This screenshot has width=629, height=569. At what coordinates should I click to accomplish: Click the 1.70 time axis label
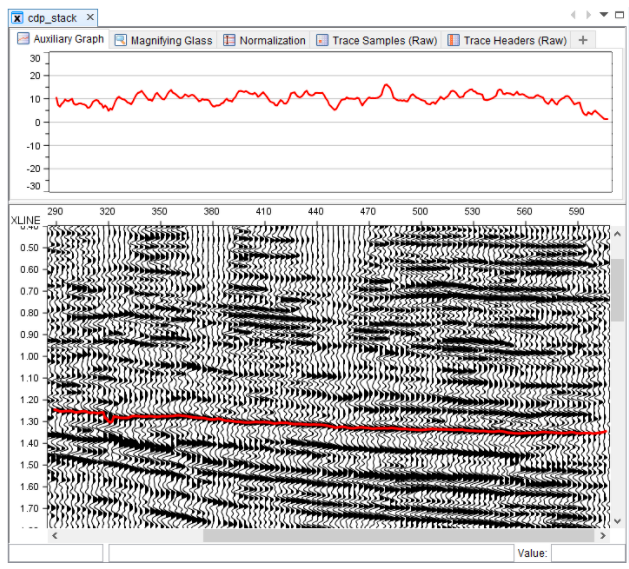(29, 508)
